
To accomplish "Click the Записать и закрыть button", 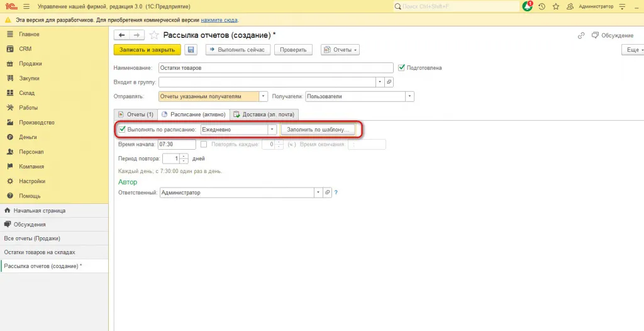I will point(147,50).
